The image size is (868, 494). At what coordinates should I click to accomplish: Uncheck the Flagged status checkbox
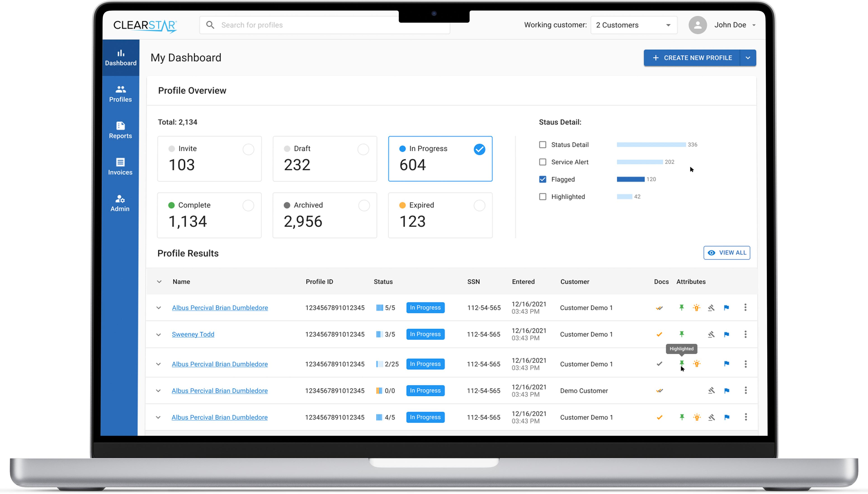coord(542,179)
